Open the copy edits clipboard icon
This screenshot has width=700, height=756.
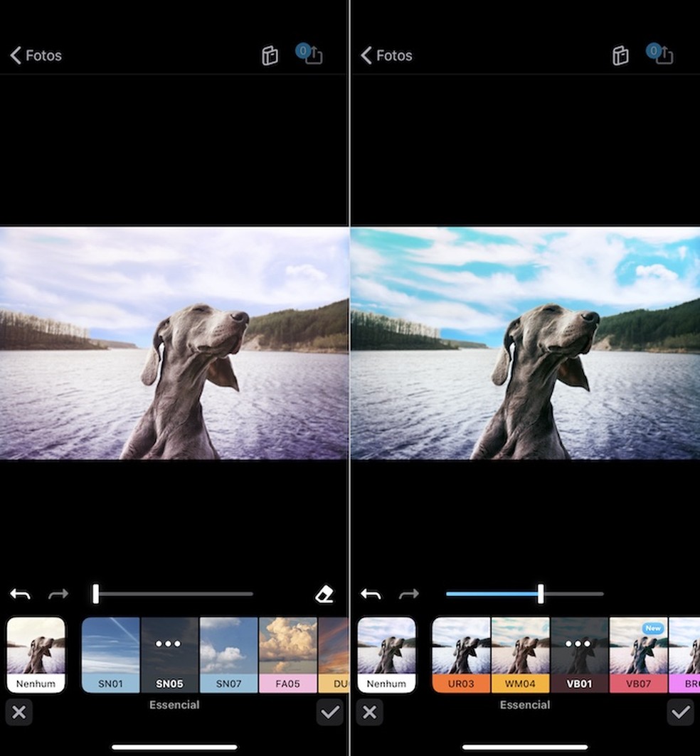click(269, 55)
